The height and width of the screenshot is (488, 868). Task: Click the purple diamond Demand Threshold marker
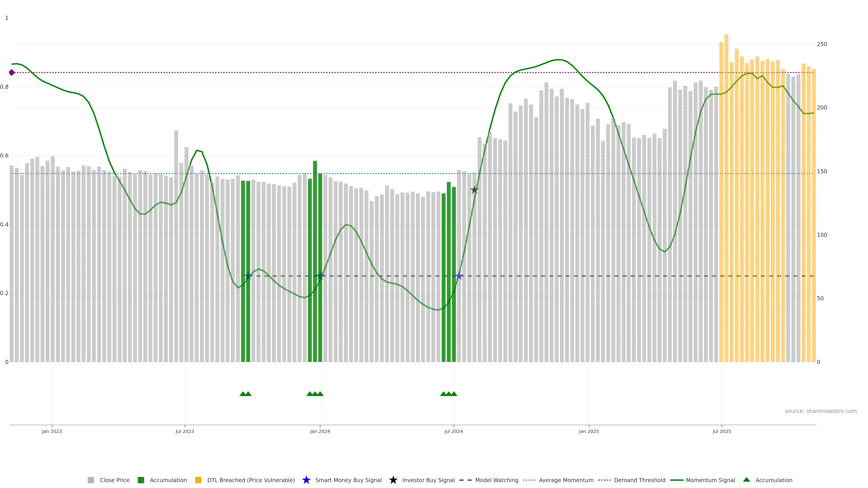click(12, 72)
